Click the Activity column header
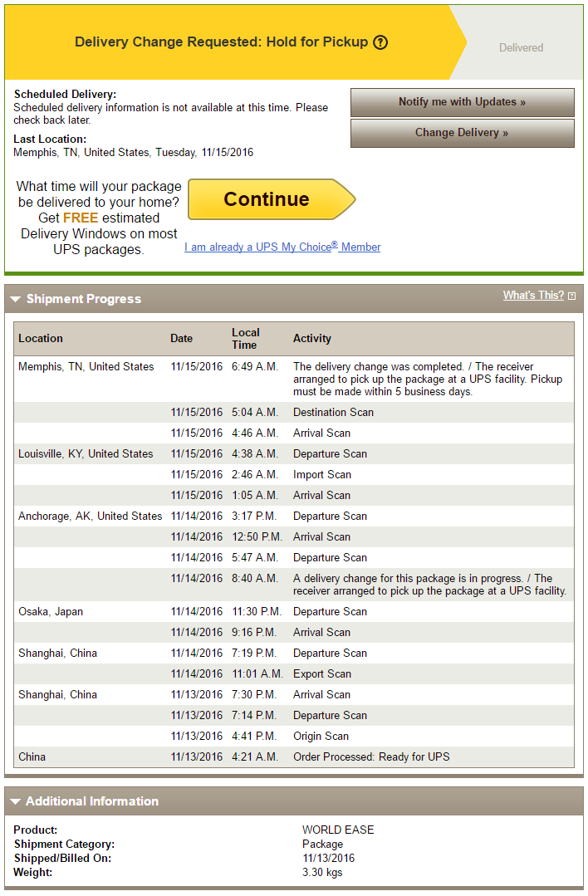This screenshot has width=588, height=896. (312, 338)
